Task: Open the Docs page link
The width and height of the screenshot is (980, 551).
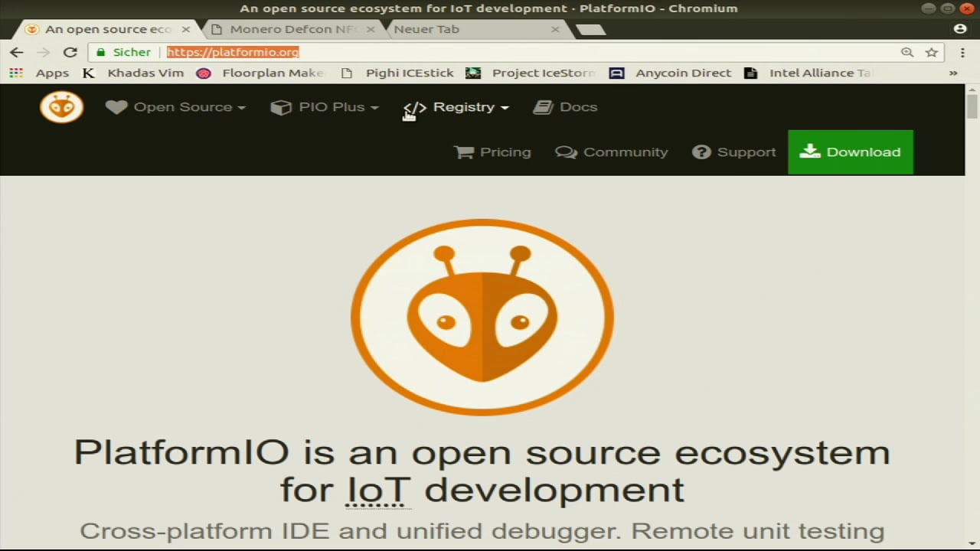Action: click(x=565, y=107)
